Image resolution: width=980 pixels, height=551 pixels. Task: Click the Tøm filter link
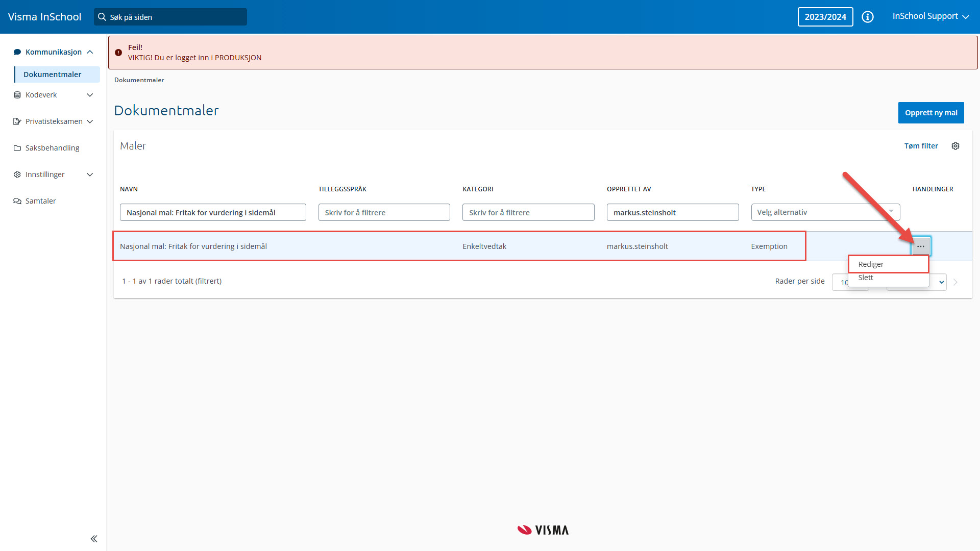921,146
